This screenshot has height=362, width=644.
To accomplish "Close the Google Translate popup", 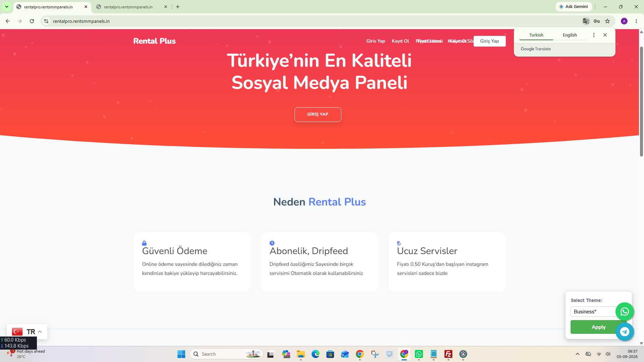I will point(605,35).
